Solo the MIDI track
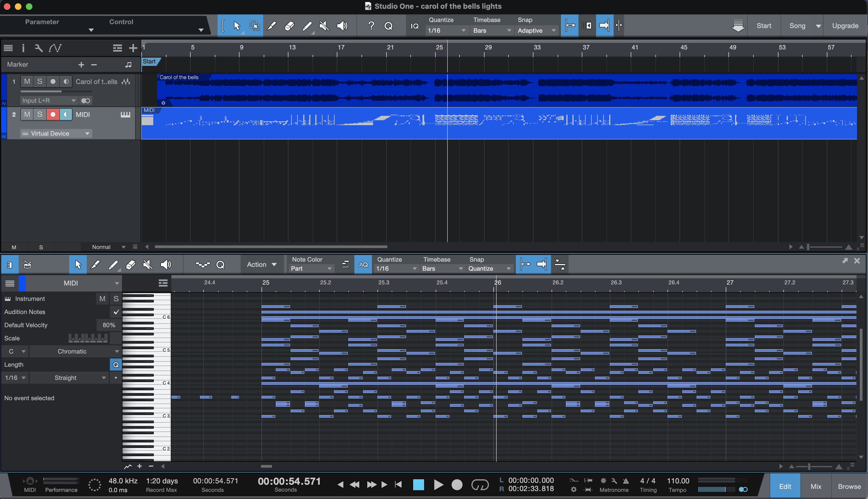Viewport: 868px width, 499px height. [40, 114]
